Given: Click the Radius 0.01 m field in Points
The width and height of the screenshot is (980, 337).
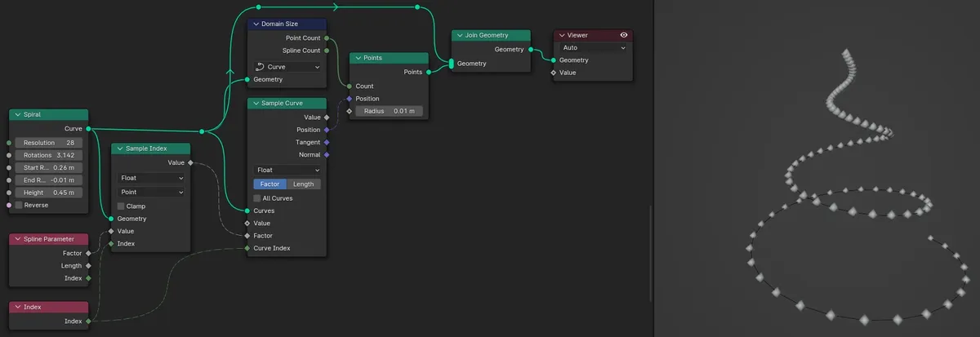Looking at the screenshot, I should (389, 111).
